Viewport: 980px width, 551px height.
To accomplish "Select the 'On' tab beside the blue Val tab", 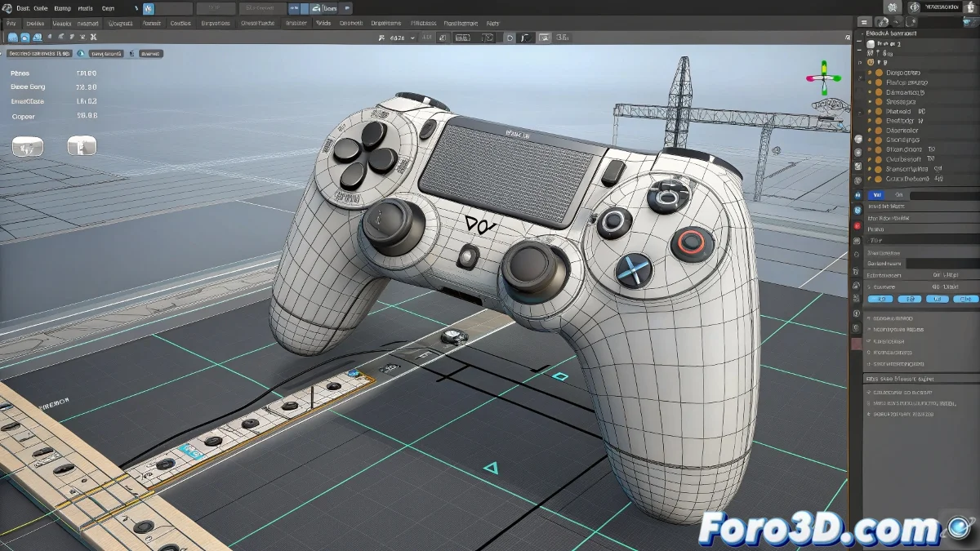I will [899, 195].
